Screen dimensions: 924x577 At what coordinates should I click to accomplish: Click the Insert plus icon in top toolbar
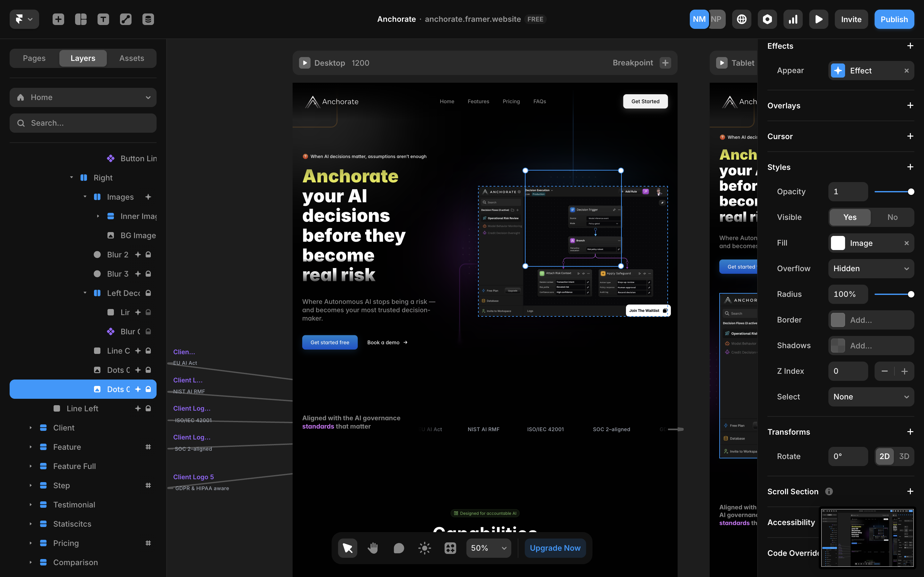(58, 19)
